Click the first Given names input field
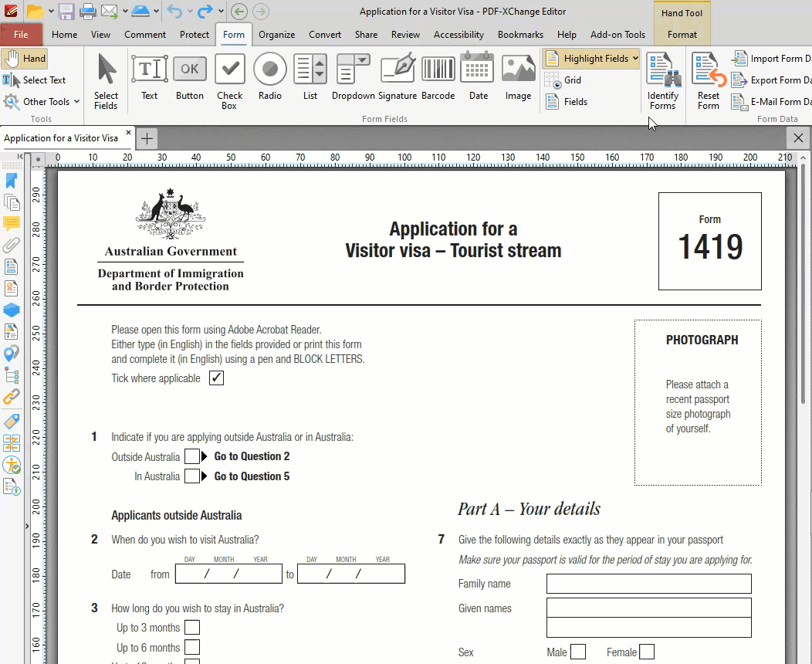812x664 pixels. 649,608
